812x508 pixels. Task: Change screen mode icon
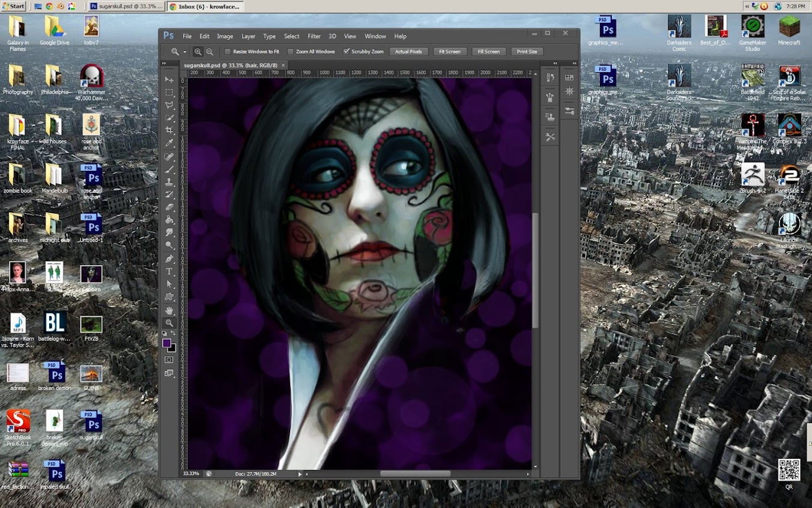pos(169,373)
